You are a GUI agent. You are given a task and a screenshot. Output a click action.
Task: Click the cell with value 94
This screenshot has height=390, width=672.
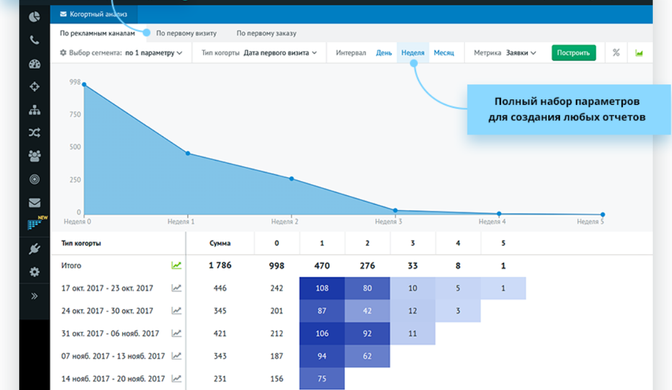coord(322,356)
